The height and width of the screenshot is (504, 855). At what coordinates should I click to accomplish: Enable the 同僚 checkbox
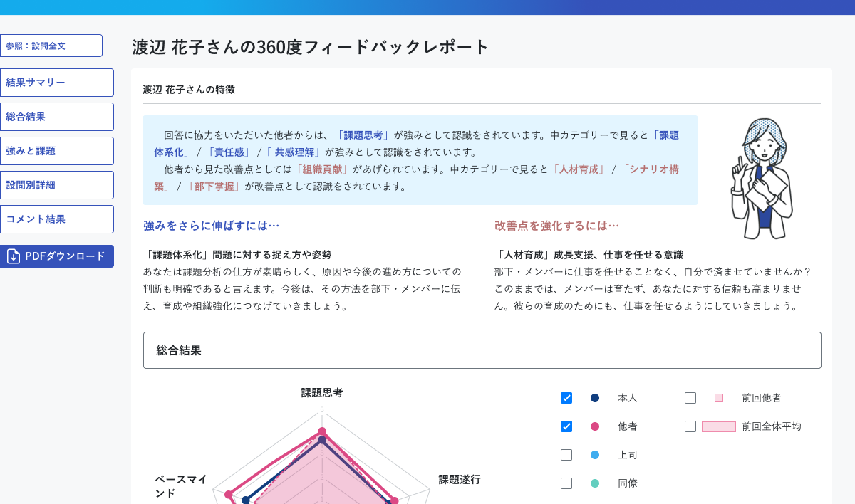tap(566, 483)
